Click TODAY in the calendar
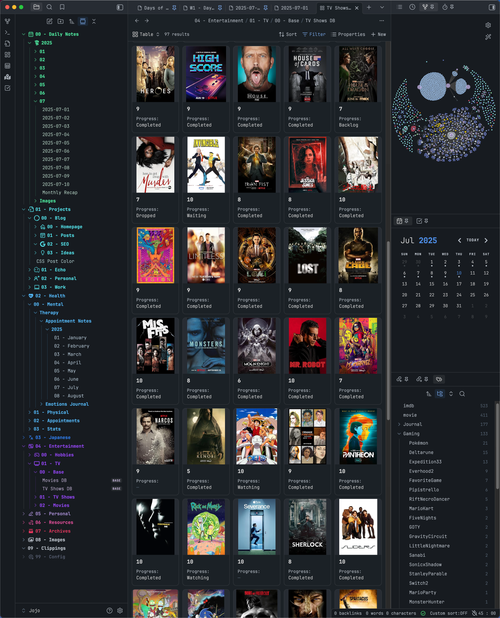The width and height of the screenshot is (500, 618). click(472, 240)
